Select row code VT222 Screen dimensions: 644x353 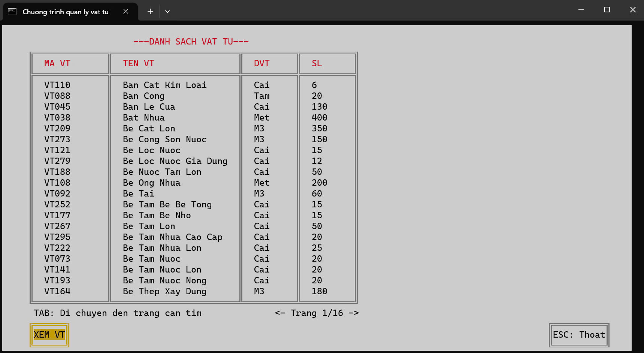(57, 248)
